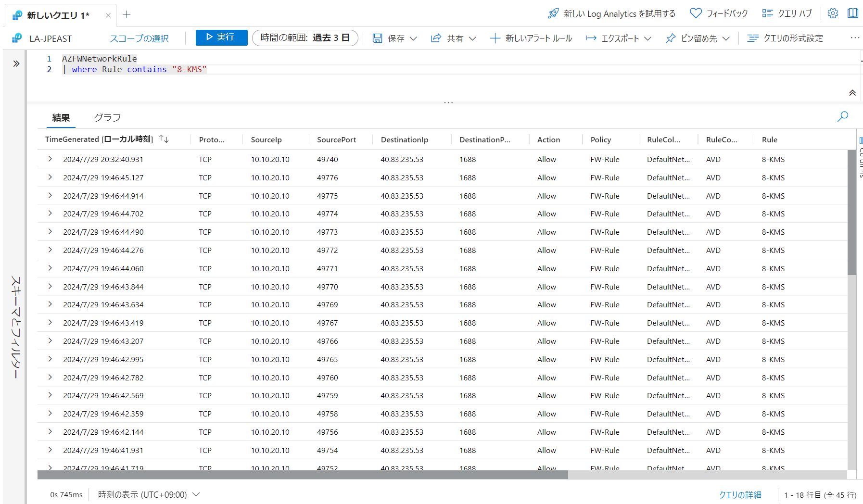Click the 1 - 18 行目 row count status
The width and height of the screenshot is (863, 504).
(x=820, y=495)
